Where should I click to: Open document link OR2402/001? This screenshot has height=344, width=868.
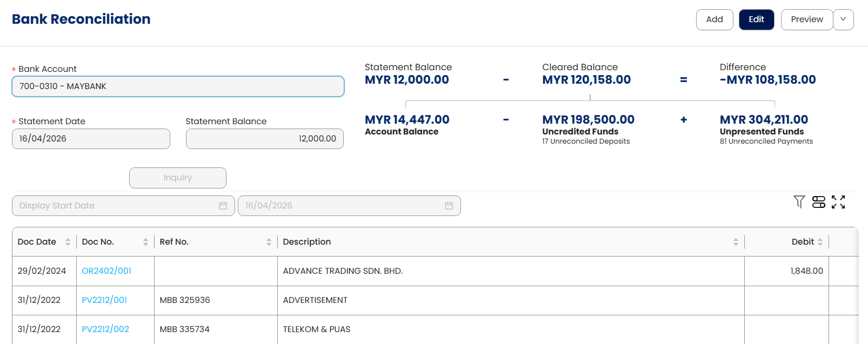pyautogui.click(x=106, y=271)
